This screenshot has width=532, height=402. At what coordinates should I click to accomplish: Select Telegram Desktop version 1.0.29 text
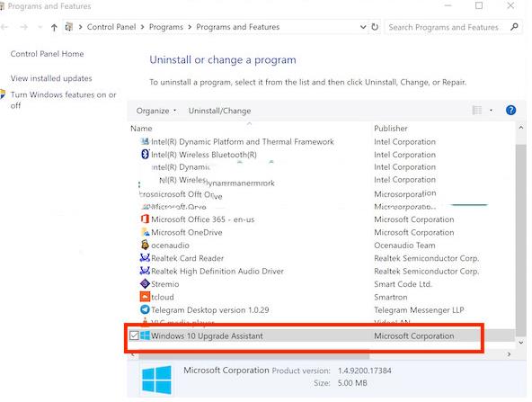click(209, 309)
